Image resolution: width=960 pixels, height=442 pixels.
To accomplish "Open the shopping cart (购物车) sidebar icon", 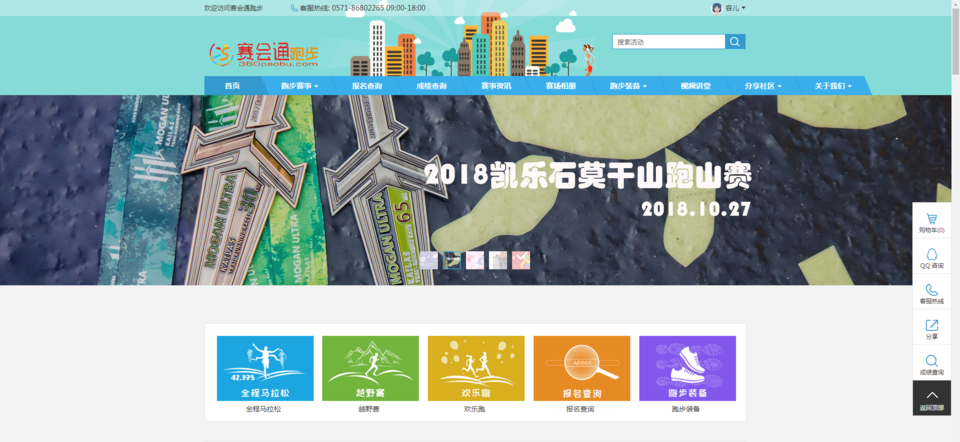I will (x=931, y=222).
